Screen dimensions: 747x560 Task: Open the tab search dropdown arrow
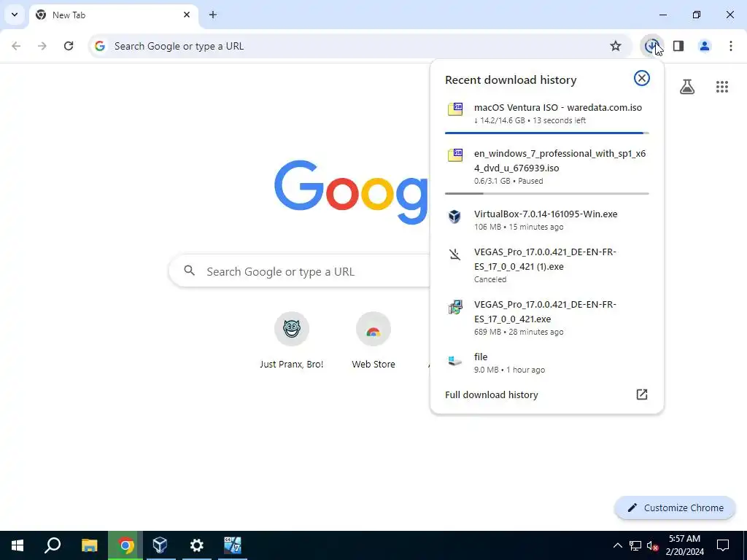(15, 15)
